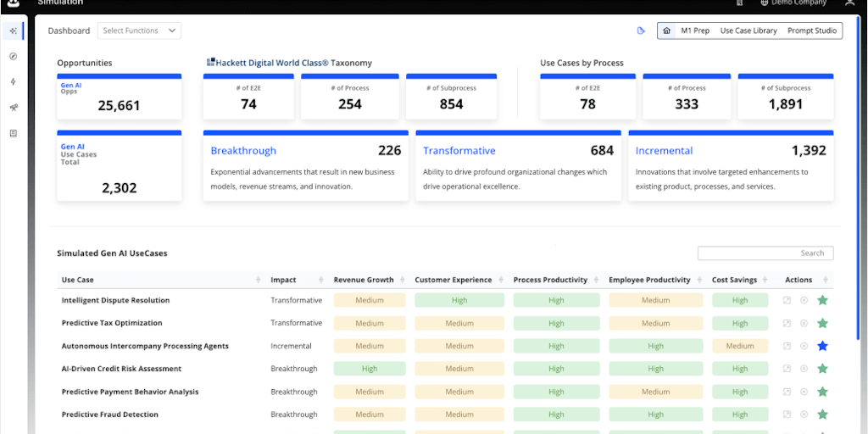Open the document list sidebar icon
868x434 pixels.
pos(14,133)
